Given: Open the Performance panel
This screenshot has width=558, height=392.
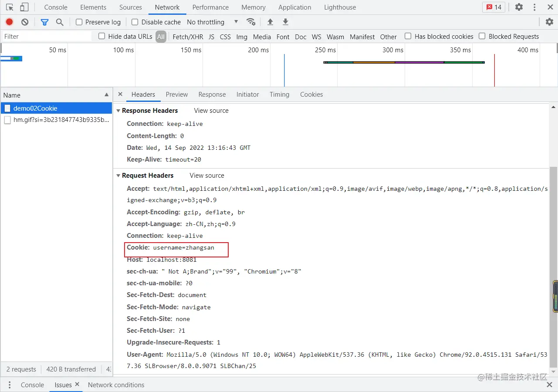Looking at the screenshot, I should click(x=210, y=7).
